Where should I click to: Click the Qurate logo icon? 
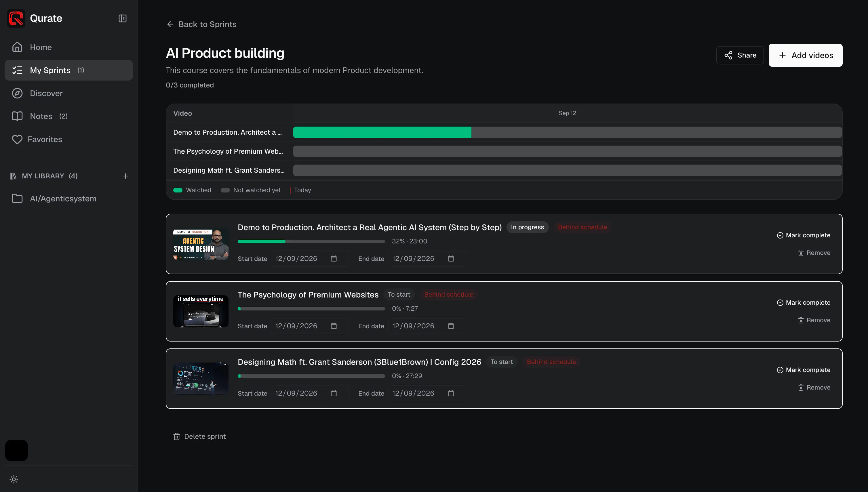[x=16, y=18]
